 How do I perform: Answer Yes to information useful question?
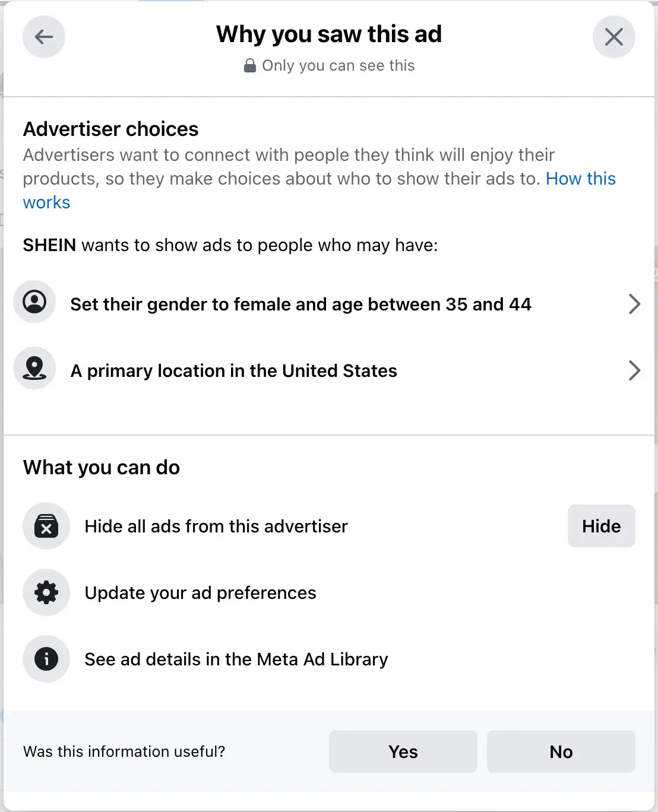click(403, 751)
